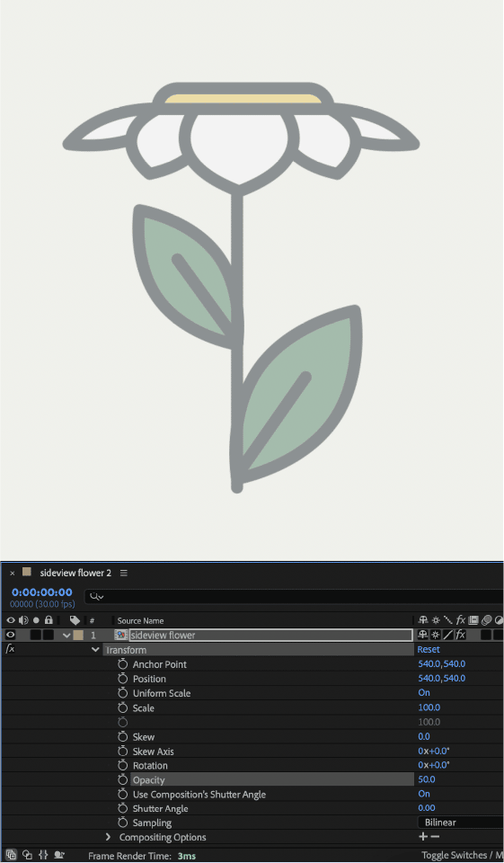Click the layer label color swatch
504x863 pixels.
(78, 635)
